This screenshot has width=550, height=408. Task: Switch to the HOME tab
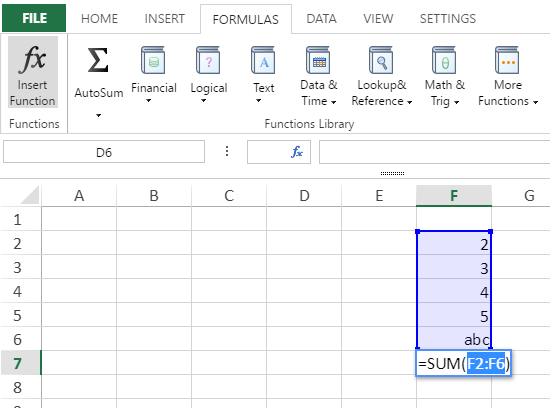click(x=99, y=19)
